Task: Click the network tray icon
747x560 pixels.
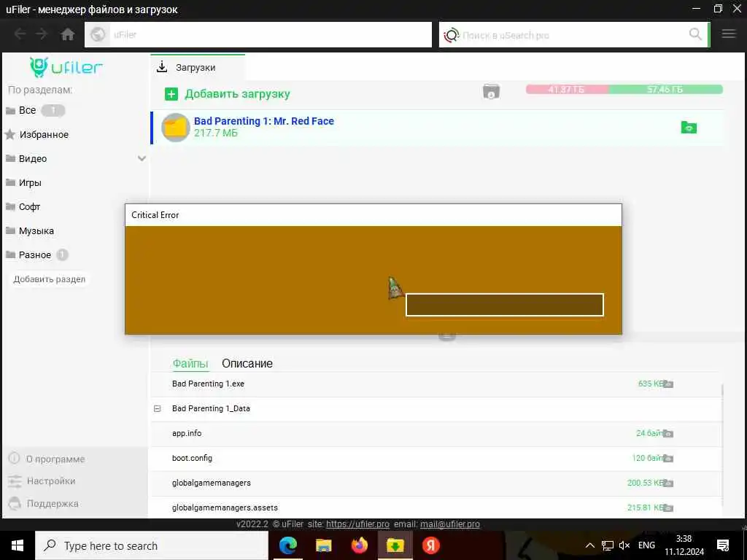Action: pos(608,545)
